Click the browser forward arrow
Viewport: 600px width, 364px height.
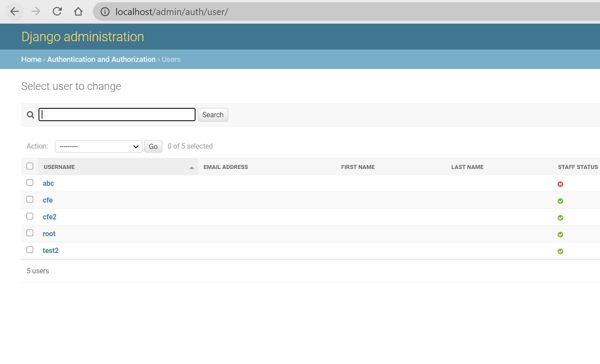pyautogui.click(x=36, y=11)
